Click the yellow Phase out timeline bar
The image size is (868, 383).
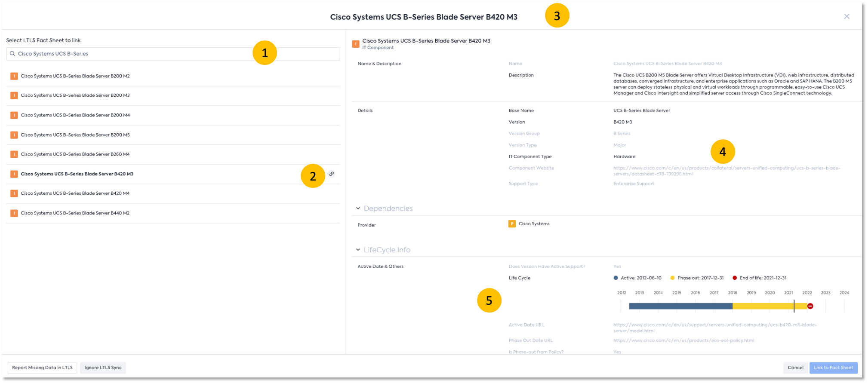click(x=770, y=306)
